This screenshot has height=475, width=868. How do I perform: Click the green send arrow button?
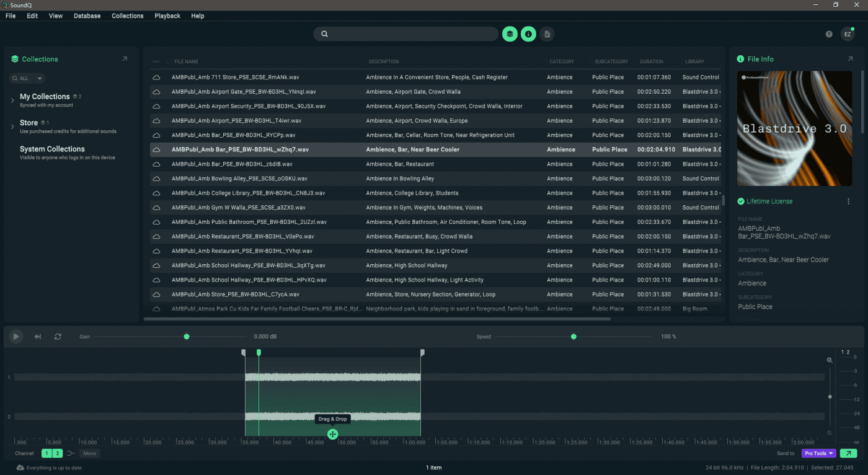(848, 453)
